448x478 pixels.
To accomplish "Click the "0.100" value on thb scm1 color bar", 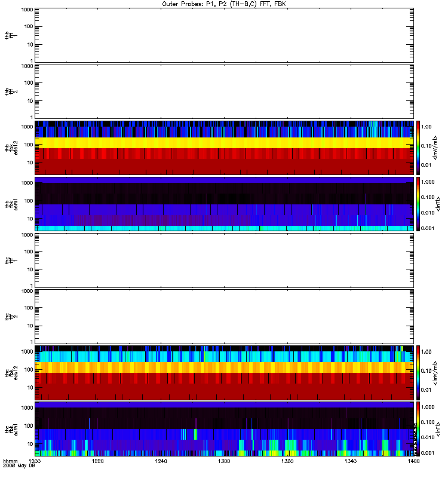I will tap(428, 197).
